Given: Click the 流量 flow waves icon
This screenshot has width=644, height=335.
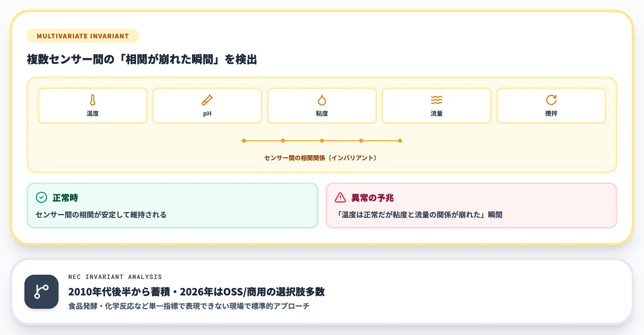Looking at the screenshot, I should (437, 99).
